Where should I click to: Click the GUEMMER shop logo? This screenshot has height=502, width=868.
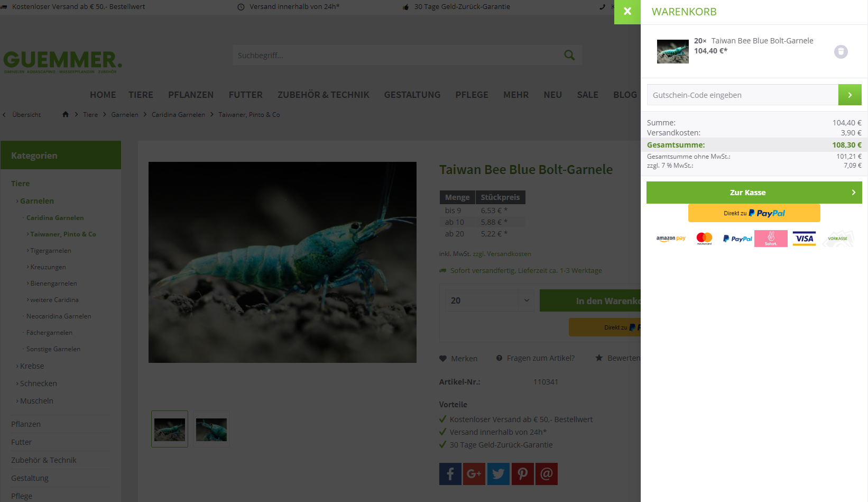(62, 62)
